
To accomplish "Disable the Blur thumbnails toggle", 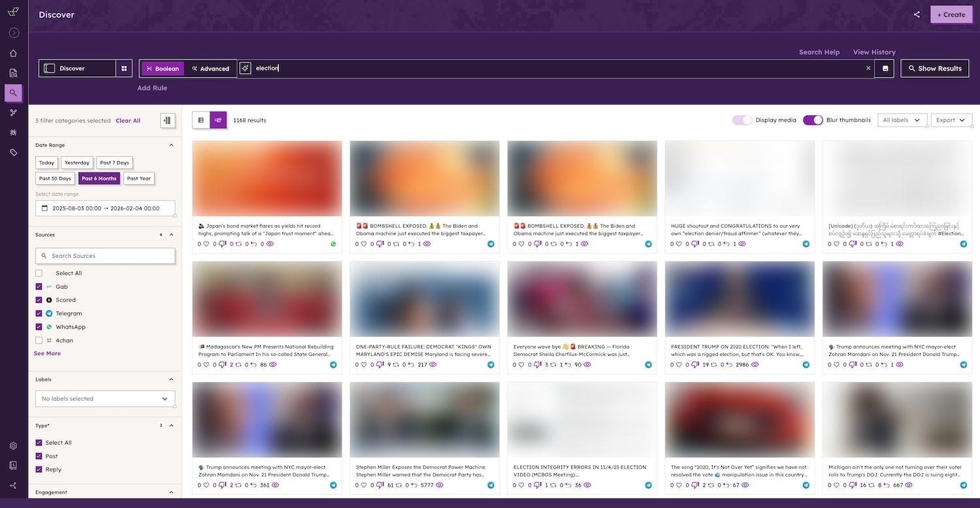I will (x=813, y=120).
